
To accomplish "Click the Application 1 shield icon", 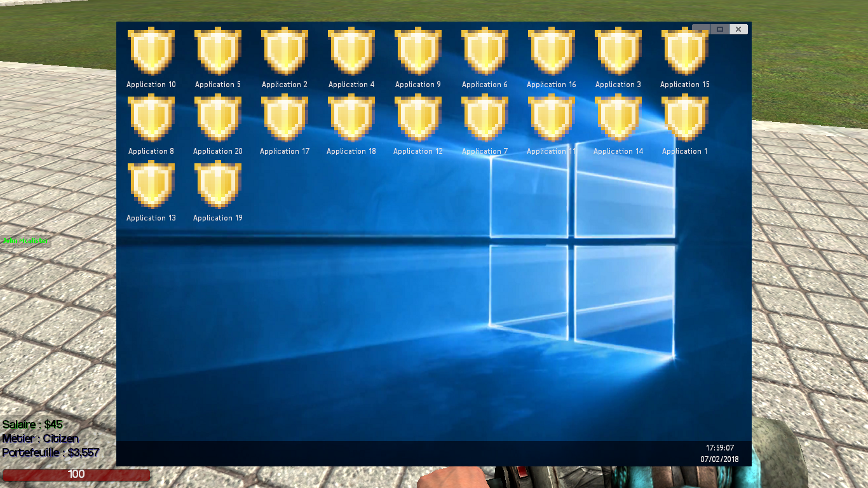I will point(685,118).
